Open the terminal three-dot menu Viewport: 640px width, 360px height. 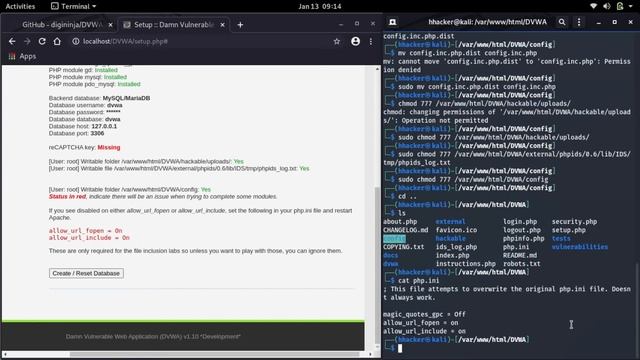point(579,22)
